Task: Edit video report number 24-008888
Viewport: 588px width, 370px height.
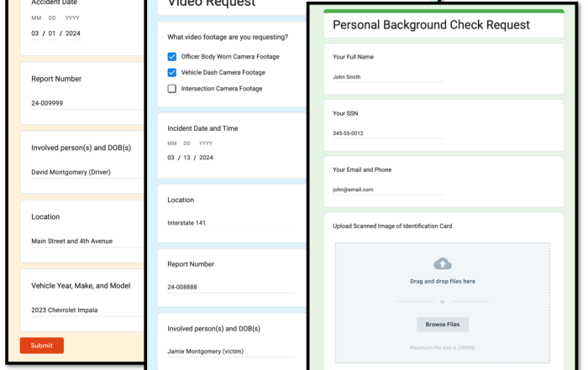Action: [x=231, y=287]
